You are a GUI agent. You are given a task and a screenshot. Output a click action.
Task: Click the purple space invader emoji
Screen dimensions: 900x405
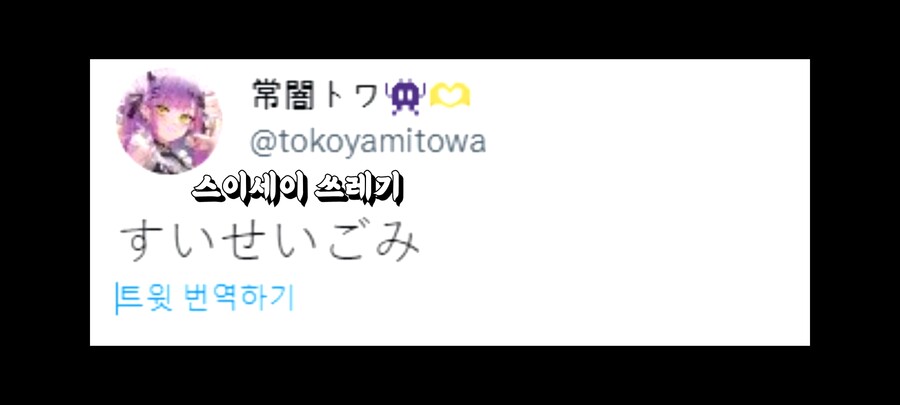click(405, 97)
